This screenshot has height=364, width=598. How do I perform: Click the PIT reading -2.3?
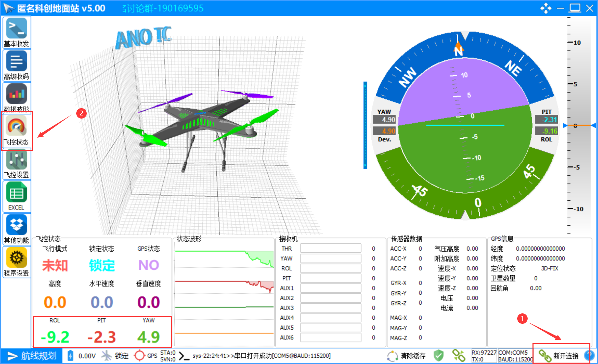pos(102,337)
